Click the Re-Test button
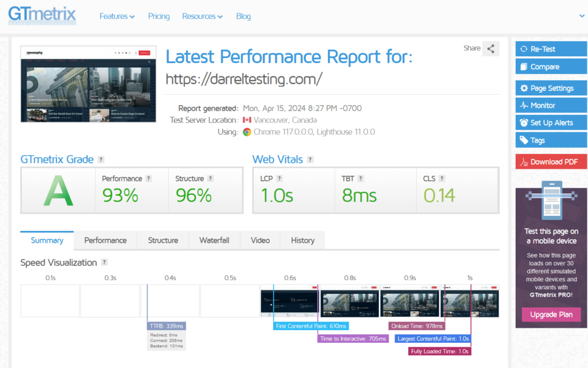The width and height of the screenshot is (588, 368). 551,49
